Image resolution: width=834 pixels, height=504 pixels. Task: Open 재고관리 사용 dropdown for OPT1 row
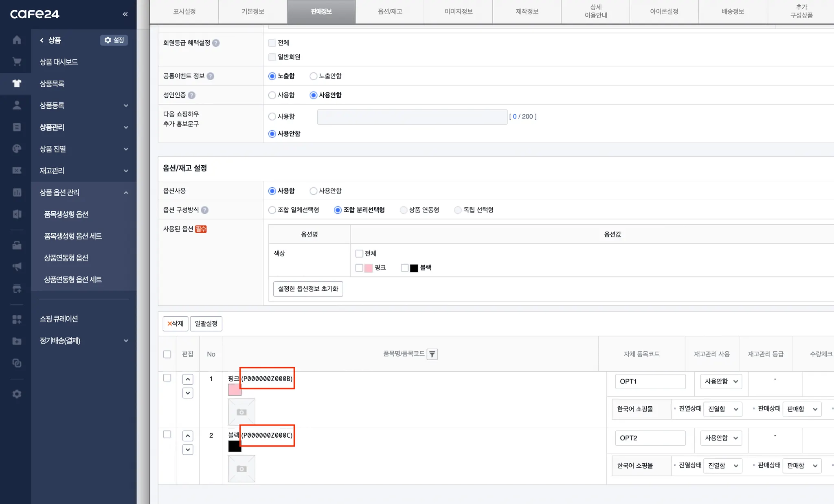pos(721,381)
